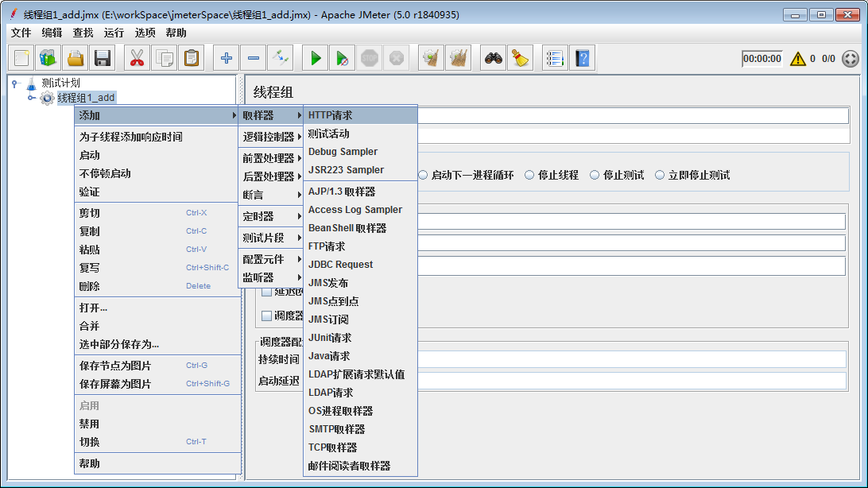Click the Shutdown threads icon

[397, 58]
